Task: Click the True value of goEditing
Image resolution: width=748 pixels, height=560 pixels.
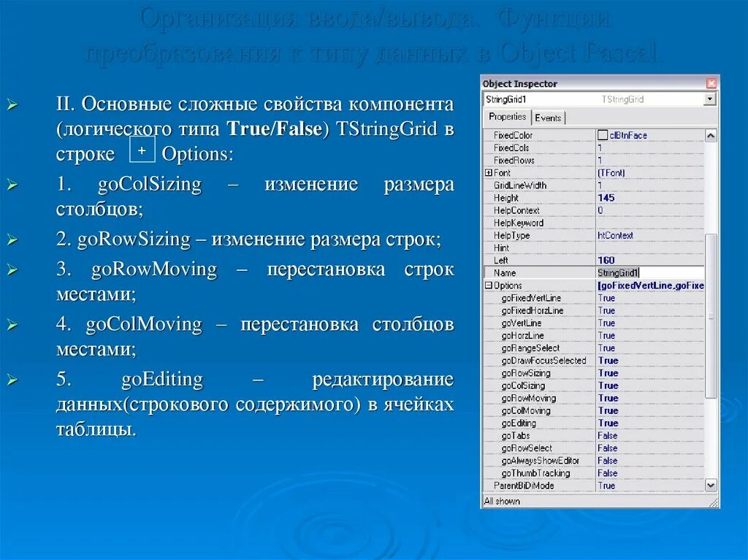Action: tap(608, 423)
